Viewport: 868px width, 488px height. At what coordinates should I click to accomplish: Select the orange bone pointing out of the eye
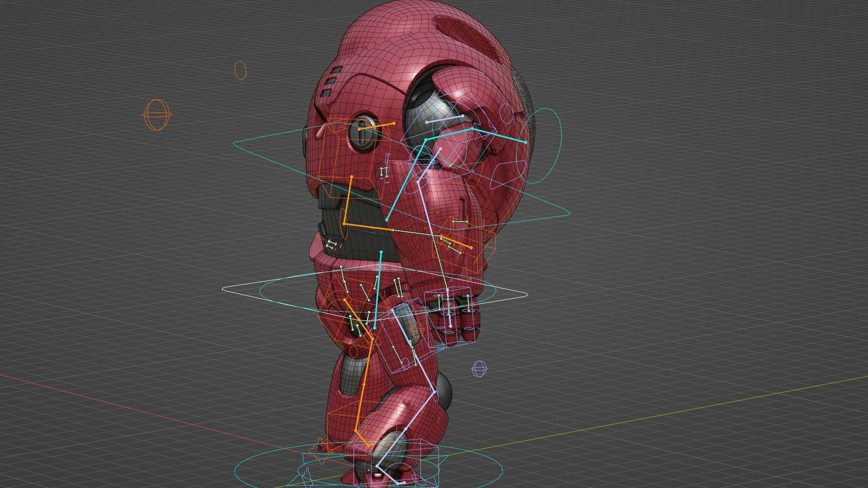pos(376,126)
